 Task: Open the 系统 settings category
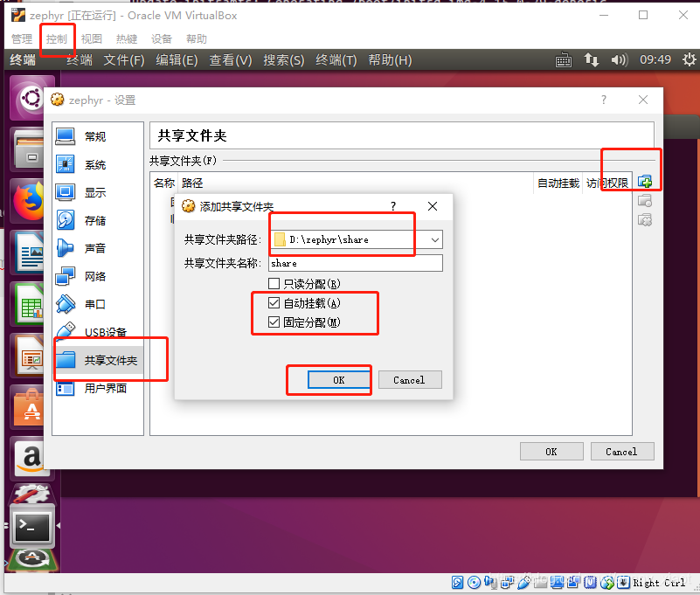pyautogui.click(x=98, y=165)
